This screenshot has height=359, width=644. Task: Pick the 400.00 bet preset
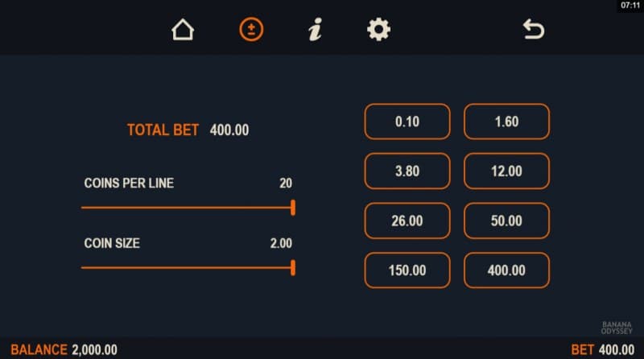click(x=506, y=270)
